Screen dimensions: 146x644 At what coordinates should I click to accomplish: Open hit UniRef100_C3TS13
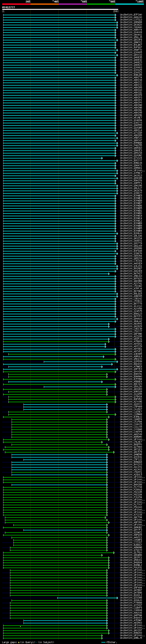(131, 20)
